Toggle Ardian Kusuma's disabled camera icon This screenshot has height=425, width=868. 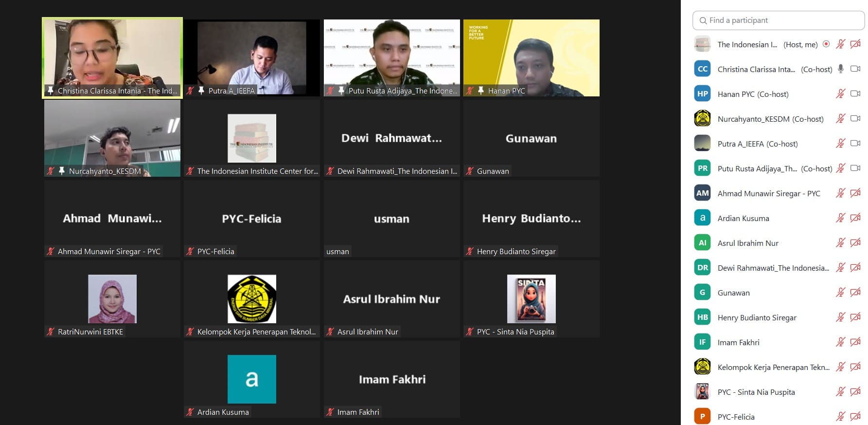tap(855, 218)
